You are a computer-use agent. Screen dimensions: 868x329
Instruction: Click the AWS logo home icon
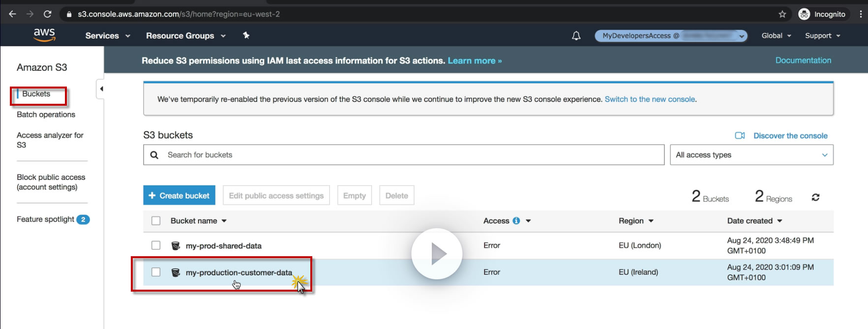(44, 35)
